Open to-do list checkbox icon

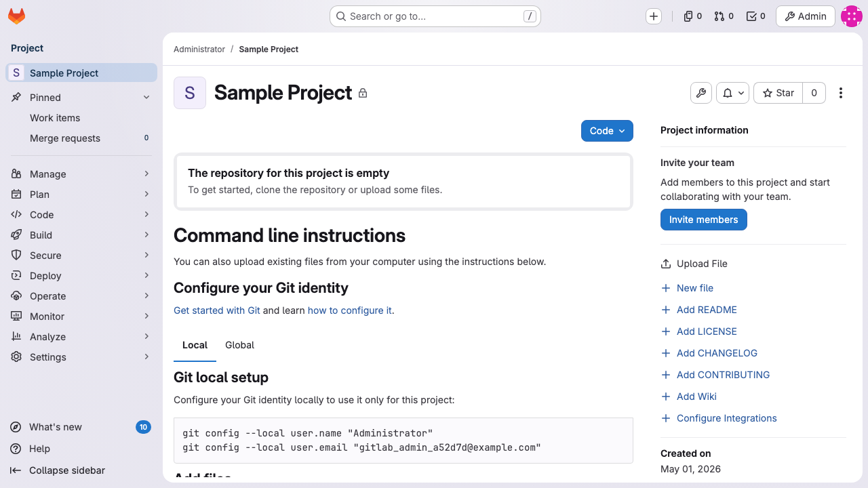tap(755, 16)
